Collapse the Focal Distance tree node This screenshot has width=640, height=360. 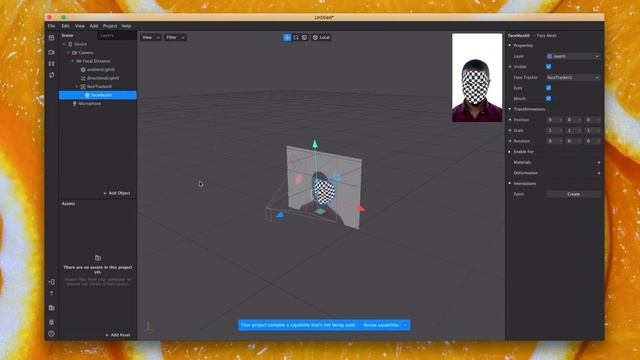click(x=73, y=61)
